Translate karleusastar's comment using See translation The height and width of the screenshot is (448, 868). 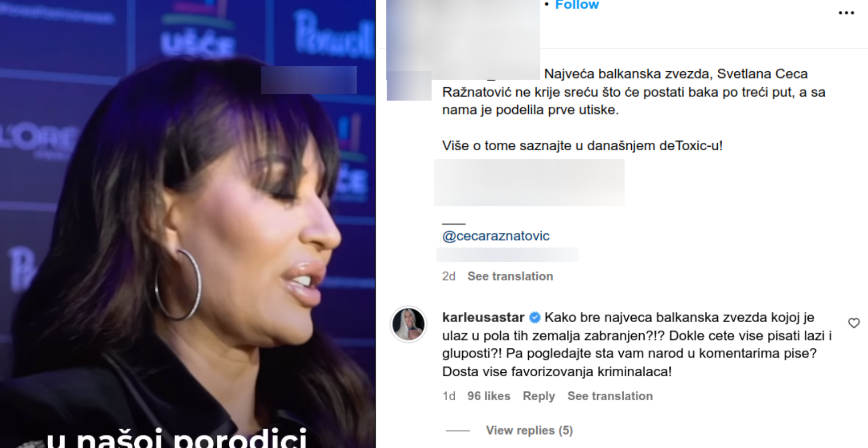[x=610, y=396]
